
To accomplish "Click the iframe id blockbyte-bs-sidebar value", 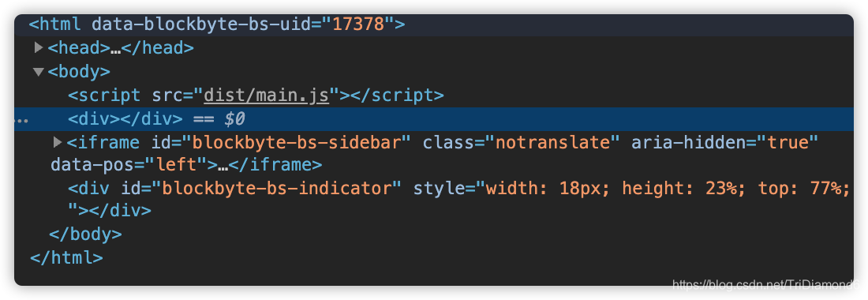I will coord(296,143).
